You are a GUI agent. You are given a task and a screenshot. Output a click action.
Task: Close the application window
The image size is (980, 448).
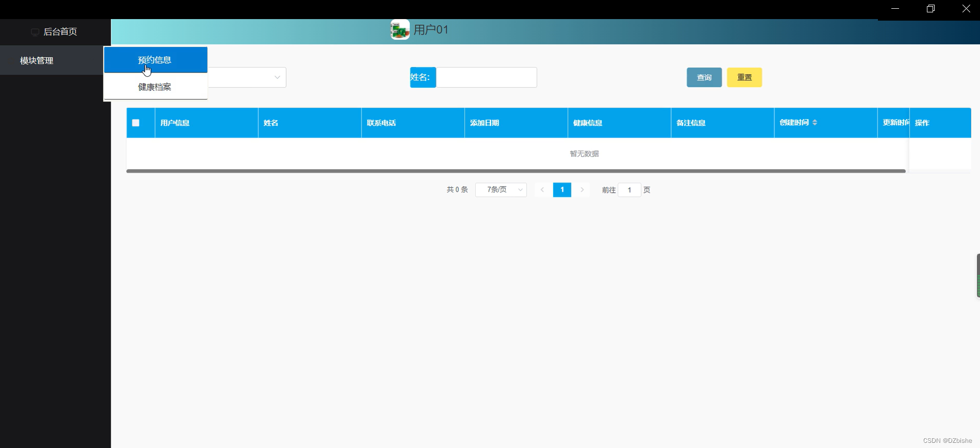tap(966, 9)
